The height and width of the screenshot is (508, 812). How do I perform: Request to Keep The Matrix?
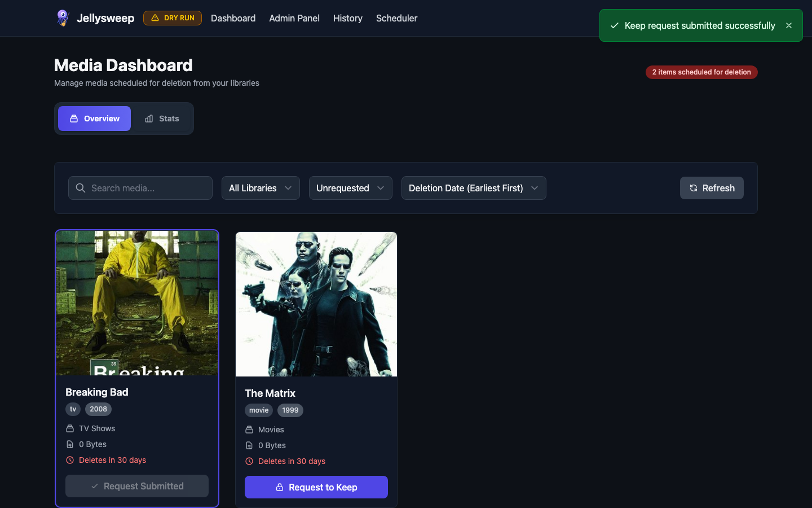point(316,487)
